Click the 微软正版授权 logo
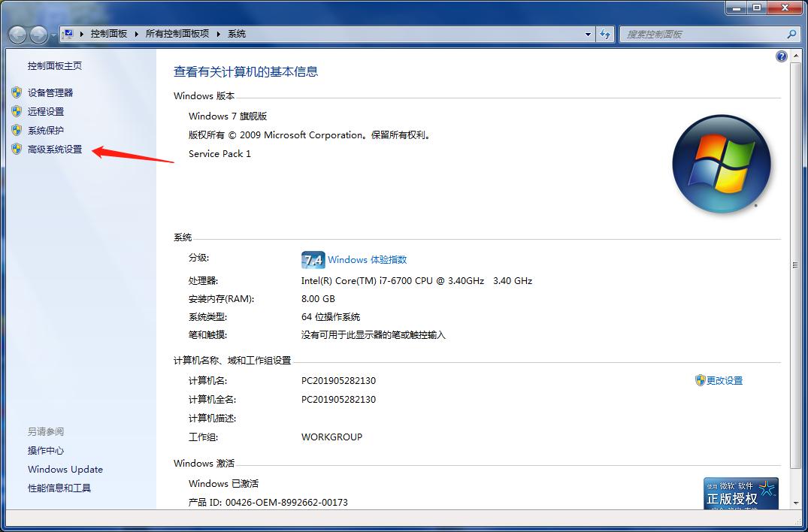 click(x=741, y=494)
